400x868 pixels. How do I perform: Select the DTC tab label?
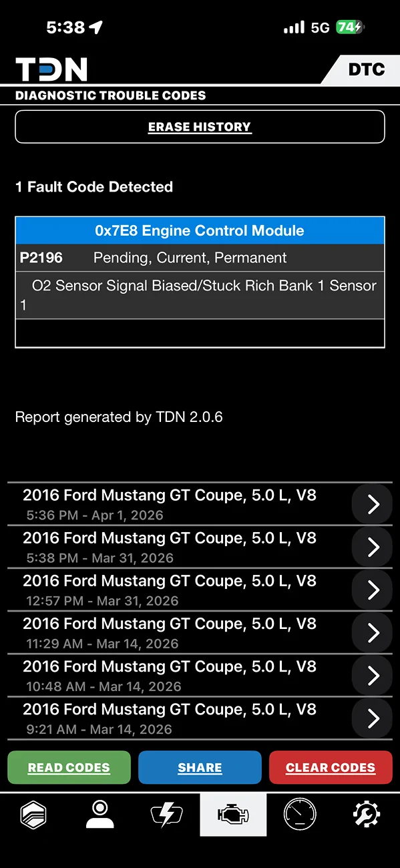pyautogui.click(x=367, y=69)
